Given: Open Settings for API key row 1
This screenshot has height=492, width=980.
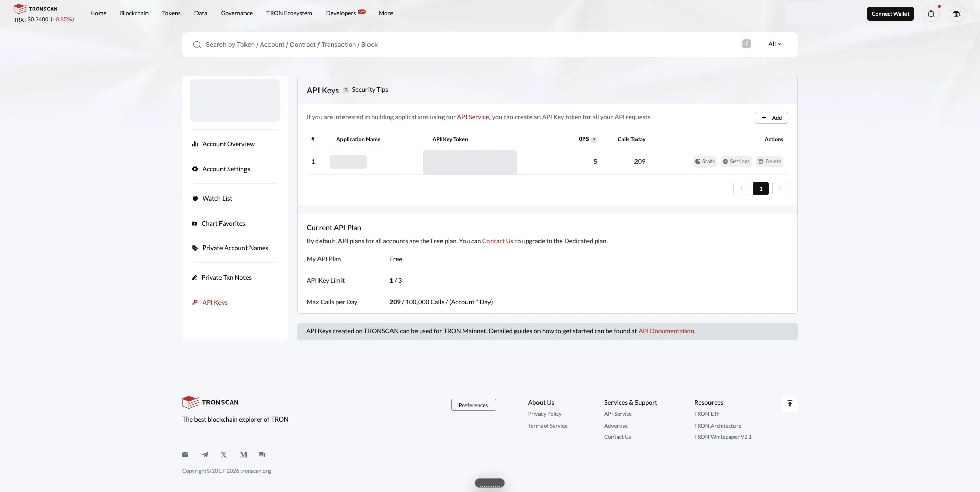Looking at the screenshot, I should click(736, 162).
